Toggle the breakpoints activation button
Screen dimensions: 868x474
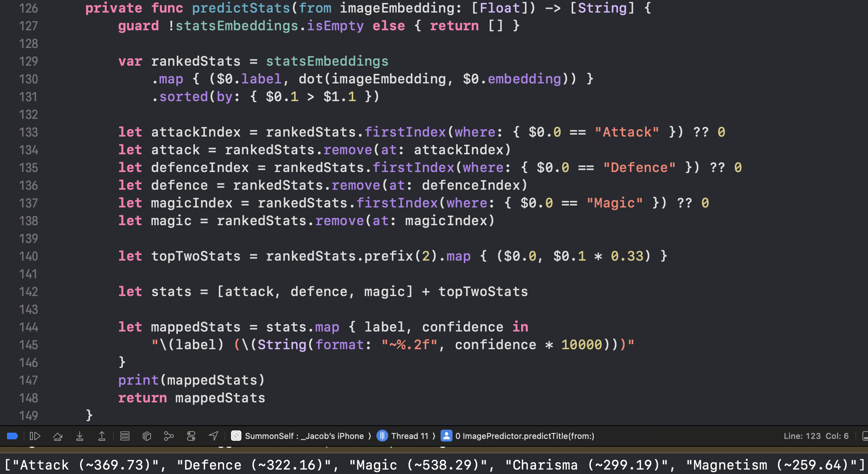12,436
